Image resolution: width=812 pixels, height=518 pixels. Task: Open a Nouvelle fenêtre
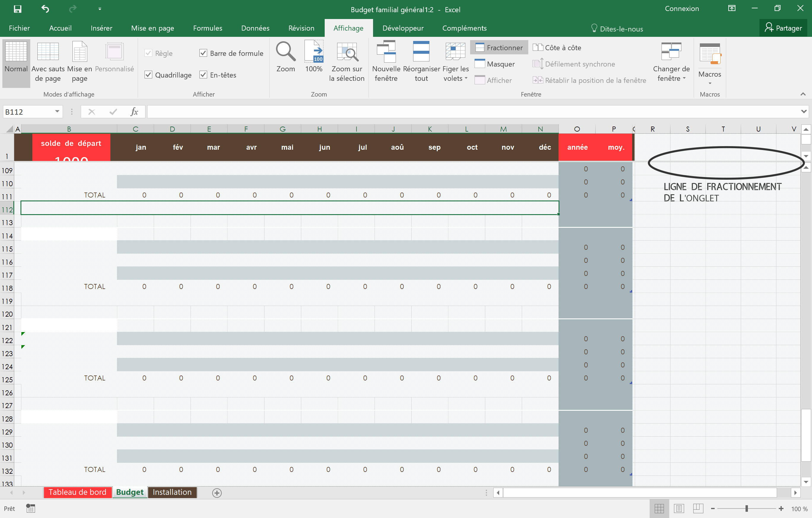point(386,52)
